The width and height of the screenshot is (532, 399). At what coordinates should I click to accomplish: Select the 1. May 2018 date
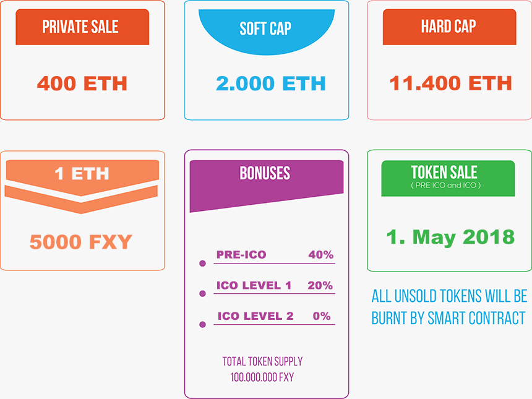(x=450, y=237)
